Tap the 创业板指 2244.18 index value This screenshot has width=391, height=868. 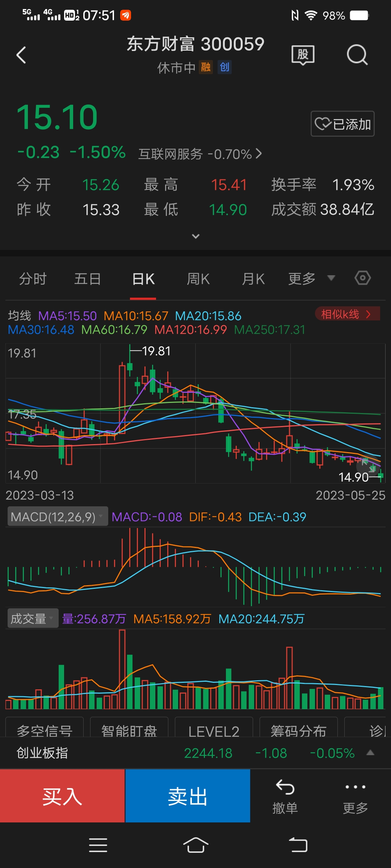208,753
